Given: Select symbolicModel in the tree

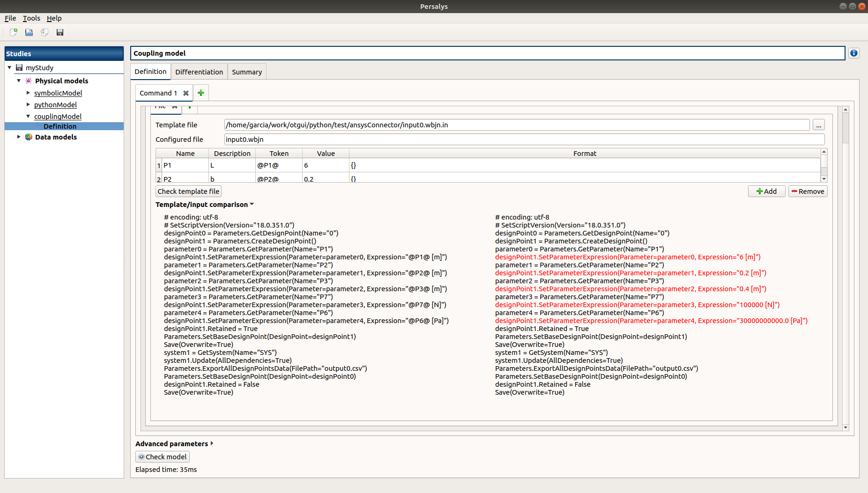Looking at the screenshot, I should pyautogui.click(x=58, y=93).
